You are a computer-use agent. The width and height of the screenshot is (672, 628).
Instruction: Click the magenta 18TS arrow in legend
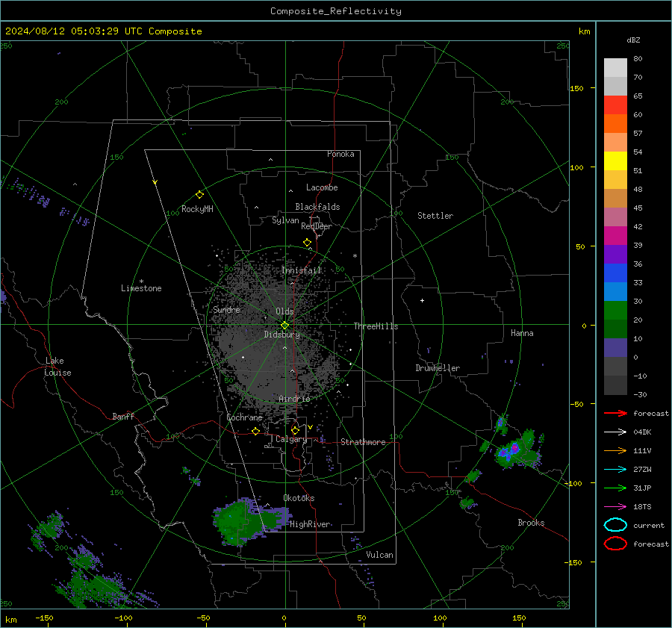click(615, 507)
